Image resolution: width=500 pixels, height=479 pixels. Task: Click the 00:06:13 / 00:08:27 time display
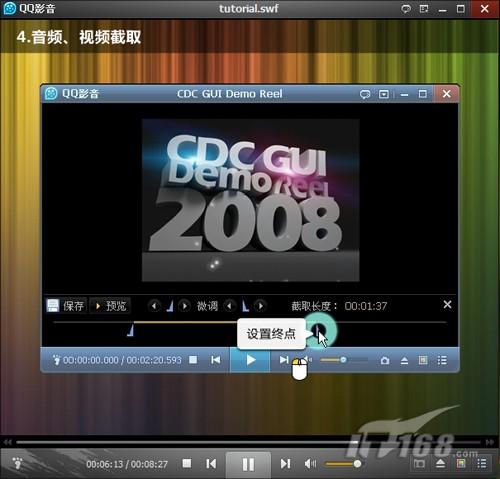point(127,464)
